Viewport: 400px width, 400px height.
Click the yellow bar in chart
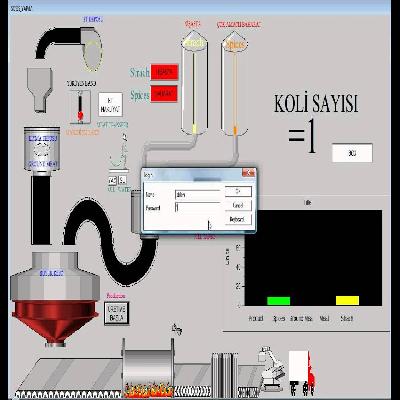click(x=347, y=300)
